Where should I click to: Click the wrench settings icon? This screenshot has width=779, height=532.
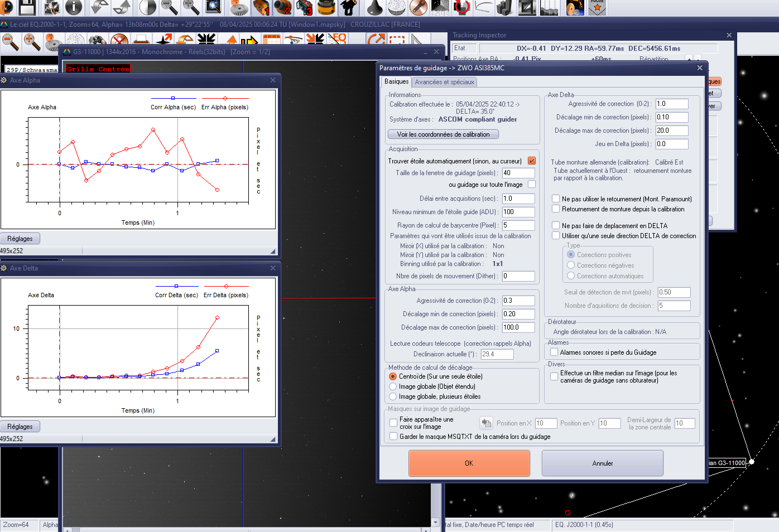418,7
